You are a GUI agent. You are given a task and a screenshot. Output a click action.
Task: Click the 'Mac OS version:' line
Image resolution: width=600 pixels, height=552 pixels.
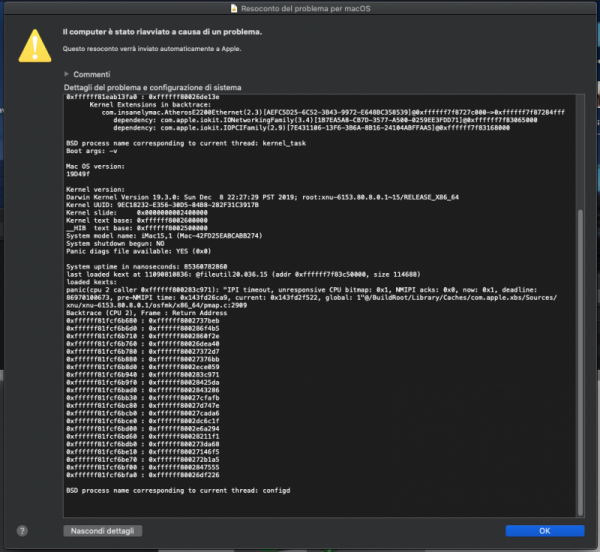(95, 166)
